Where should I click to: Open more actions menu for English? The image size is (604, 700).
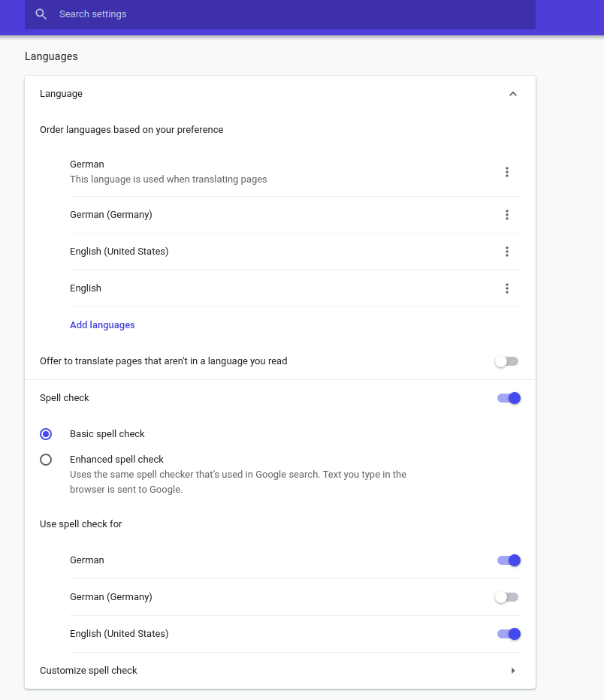[507, 288]
